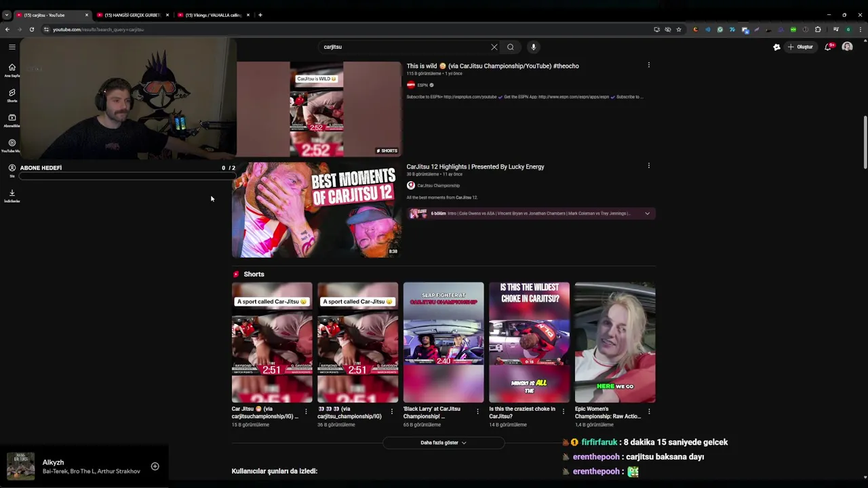Image resolution: width=868 pixels, height=488 pixels.
Task: Open options for CarJitsu 12 Highlights video
Action: 649,165
